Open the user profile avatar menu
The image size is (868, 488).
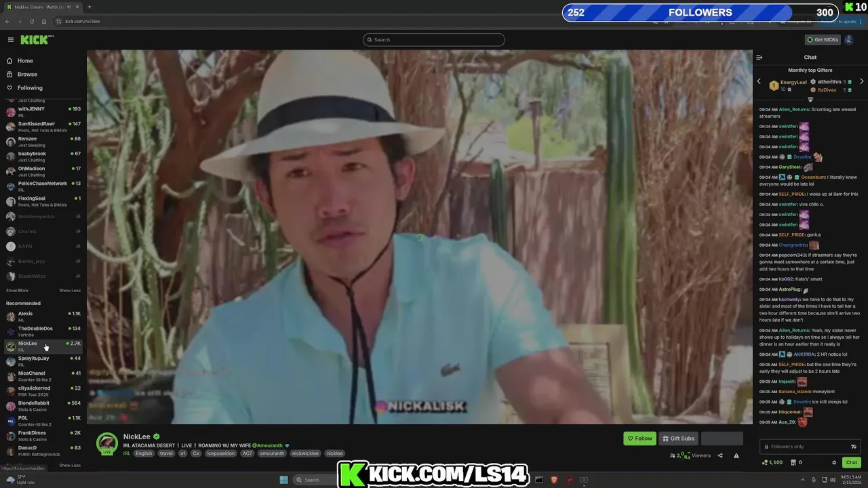[848, 40]
